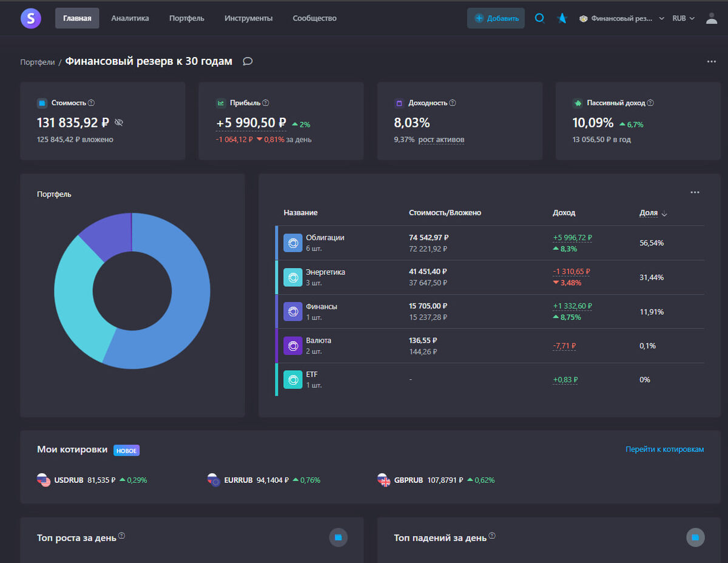Click the help tooltip icon next to Доходность

[452, 103]
